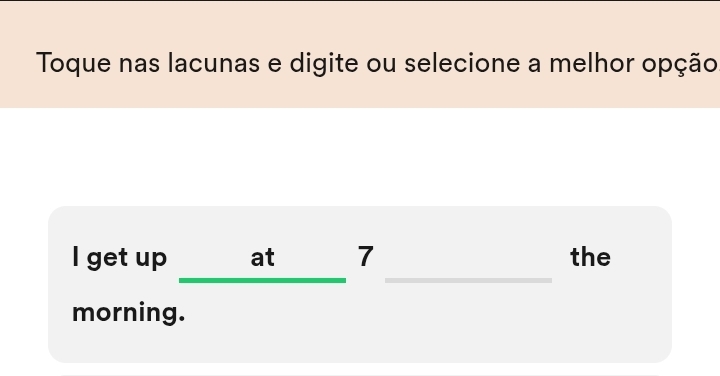Click the word 'lacunas' in the instructions
This screenshot has height=376, width=720.
coord(214,63)
